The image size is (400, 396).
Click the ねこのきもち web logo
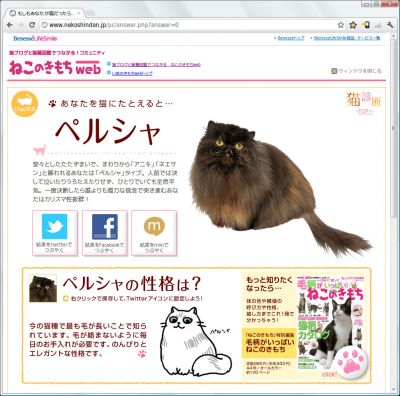click(55, 68)
